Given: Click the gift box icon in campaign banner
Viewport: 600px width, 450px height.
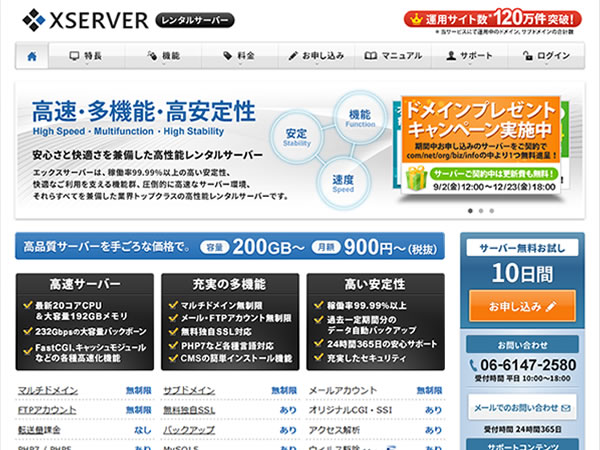Looking at the screenshot, I should [x=416, y=178].
